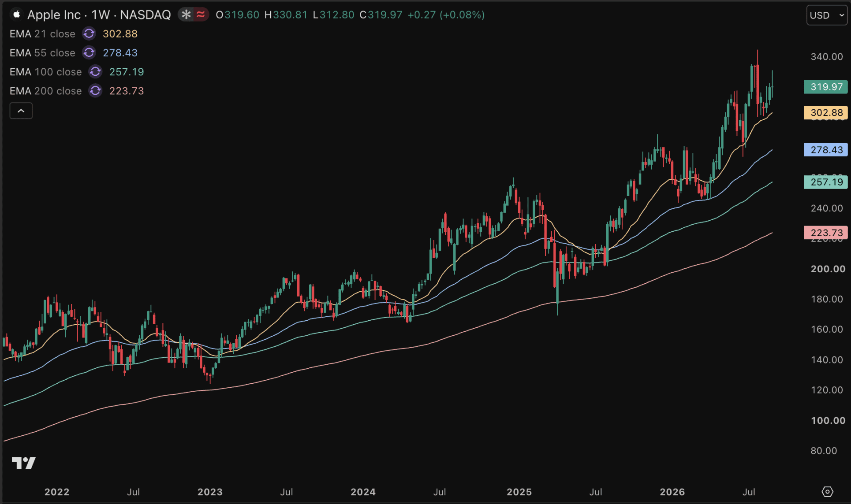Click the green 319.97 last-price tag on the axis

826,87
